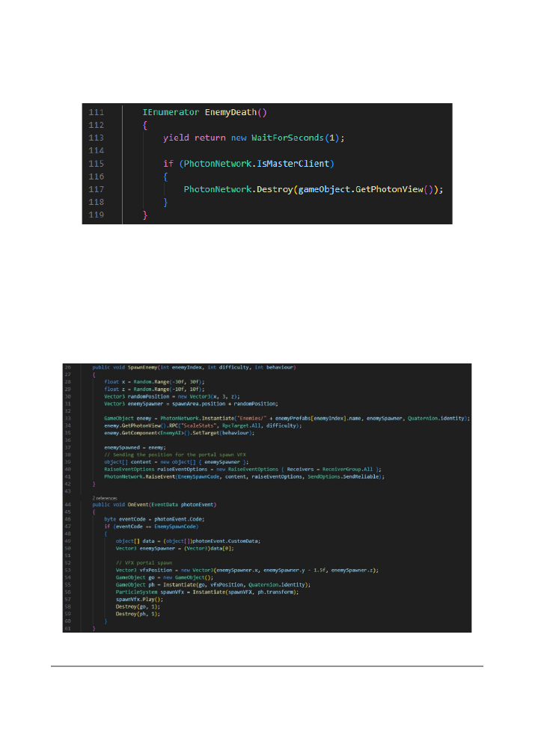Click '(Vector3)data[0];' on line 50
The image size is (535, 756).
coord(209,548)
